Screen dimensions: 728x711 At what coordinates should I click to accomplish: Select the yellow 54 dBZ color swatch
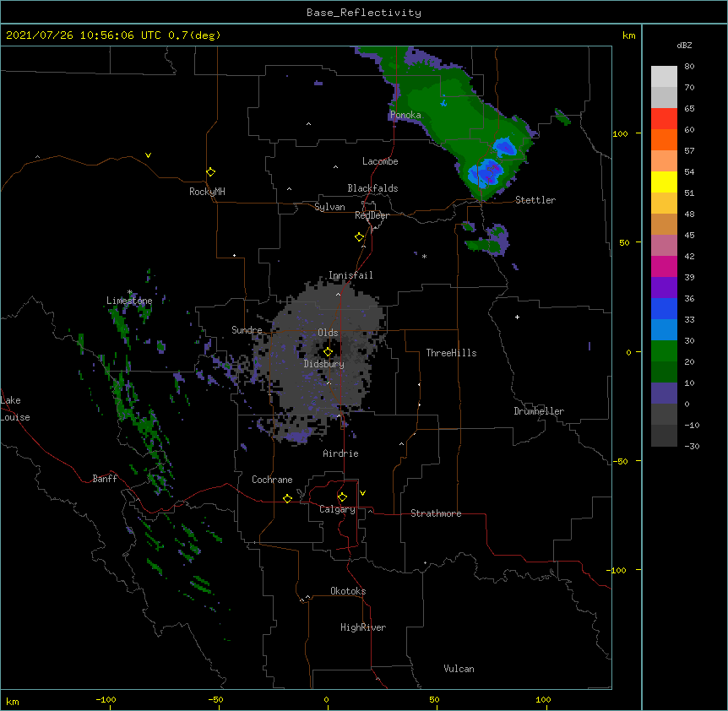pyautogui.click(x=664, y=182)
